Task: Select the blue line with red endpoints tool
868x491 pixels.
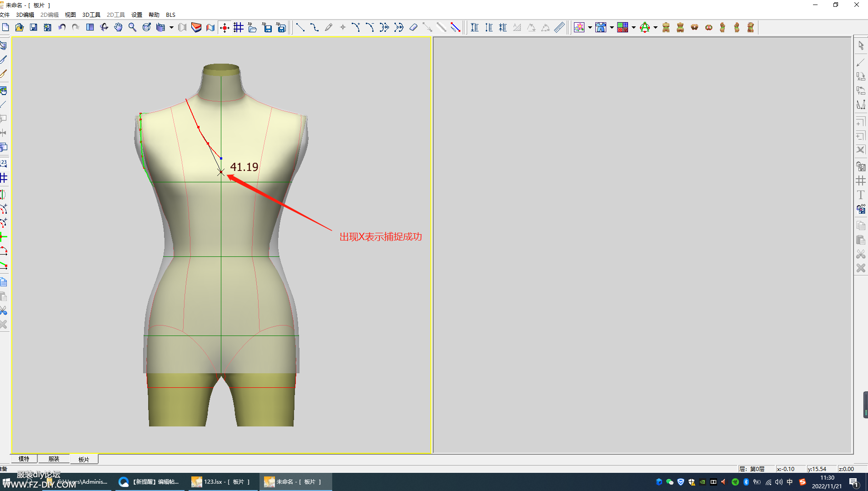Action: 455,28
